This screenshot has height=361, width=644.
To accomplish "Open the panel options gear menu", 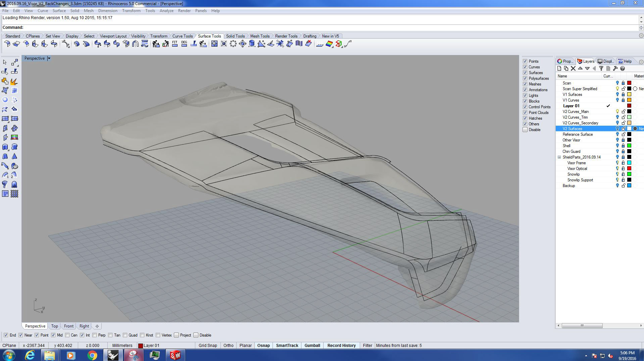I will point(641,62).
